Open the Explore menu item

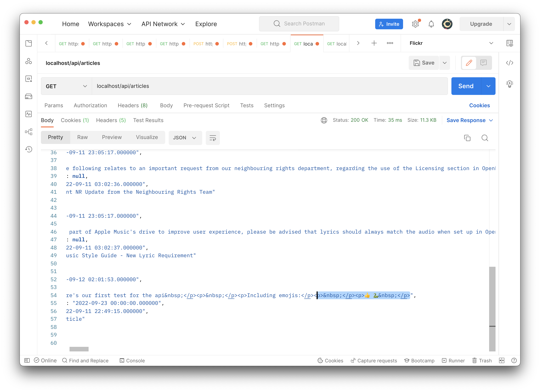206,24
